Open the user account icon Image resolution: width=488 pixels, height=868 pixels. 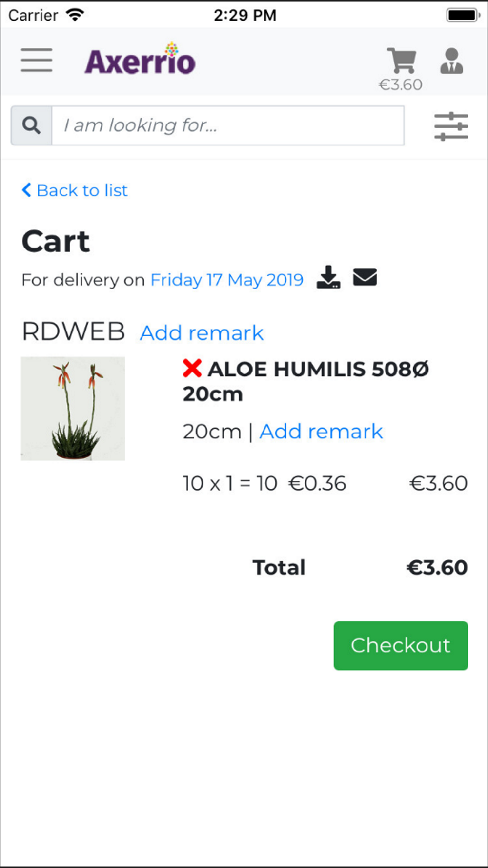[451, 61]
